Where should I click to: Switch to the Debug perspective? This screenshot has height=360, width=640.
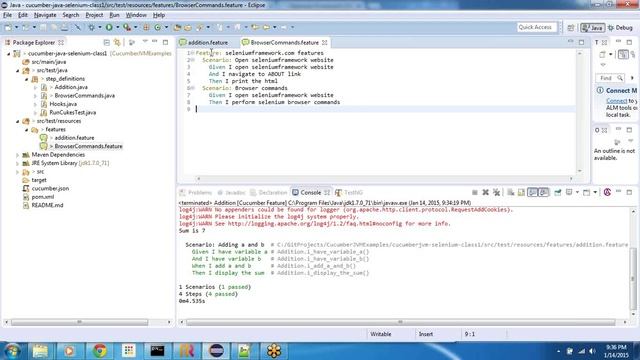pos(620,28)
